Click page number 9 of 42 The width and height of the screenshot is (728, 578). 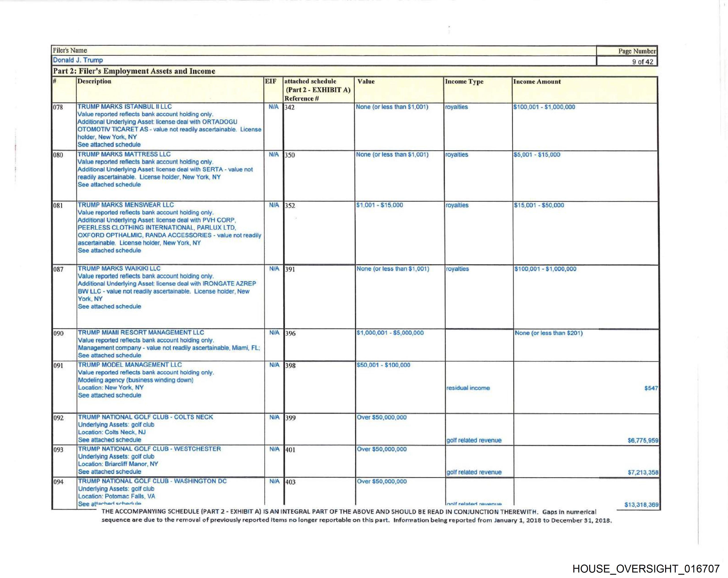[643, 62]
